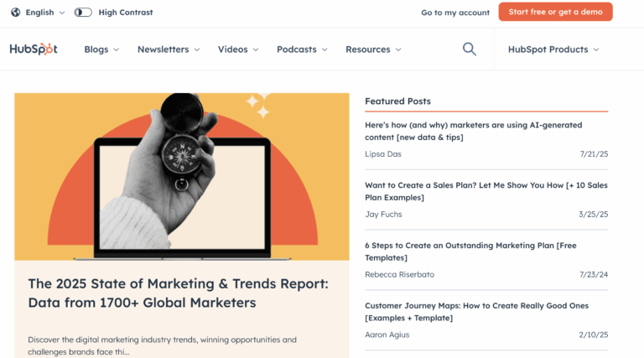Go to my account link
644x358 pixels.
pos(455,13)
